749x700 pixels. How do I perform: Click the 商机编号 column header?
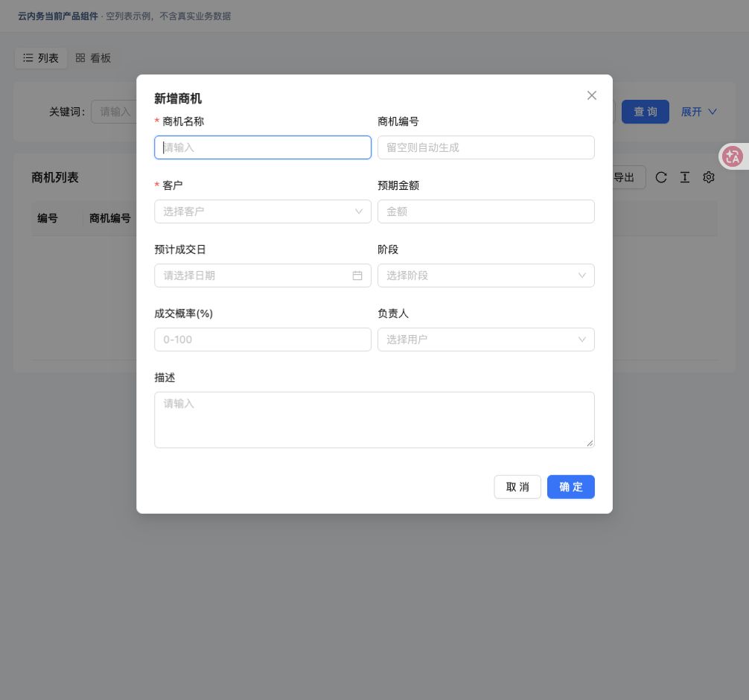coord(110,218)
